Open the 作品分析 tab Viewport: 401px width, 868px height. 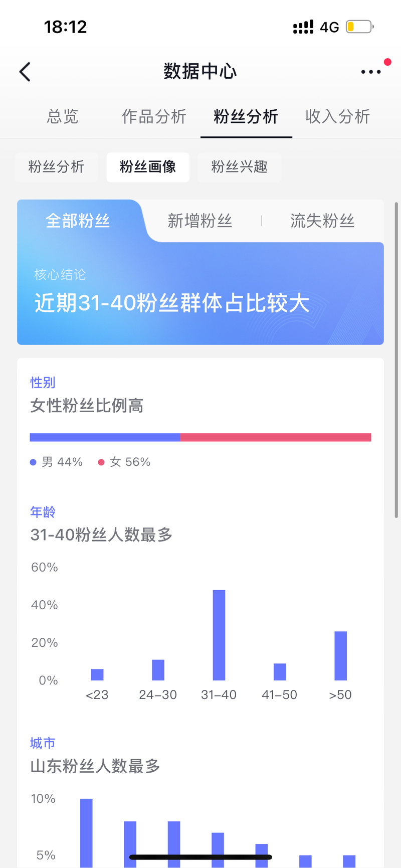[154, 117]
